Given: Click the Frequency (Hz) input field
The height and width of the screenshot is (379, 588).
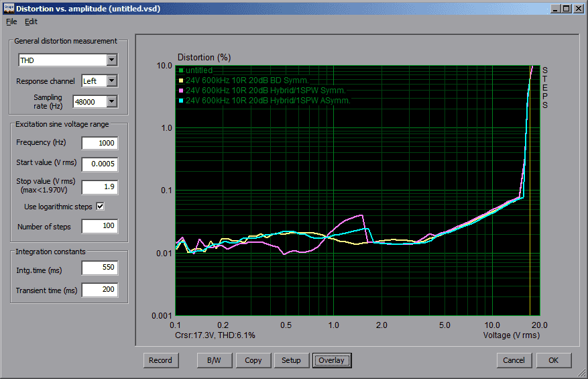Looking at the screenshot, I should point(99,143).
